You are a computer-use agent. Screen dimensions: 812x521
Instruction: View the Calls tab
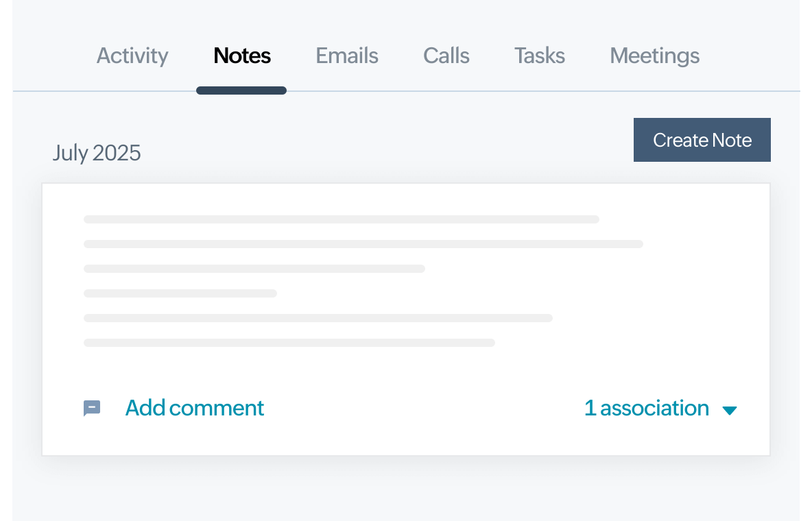(x=446, y=56)
